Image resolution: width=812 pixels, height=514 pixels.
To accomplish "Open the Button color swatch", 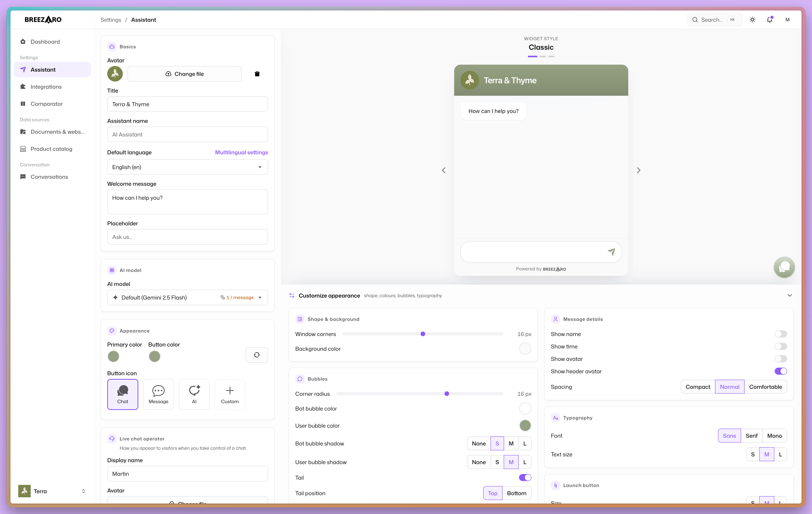I will coord(154,356).
